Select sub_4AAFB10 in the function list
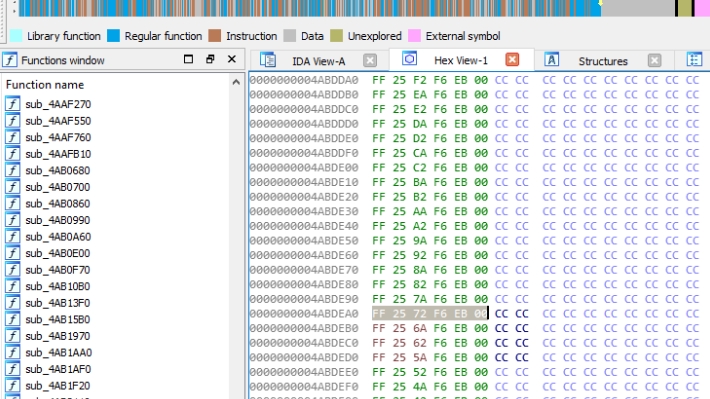Image resolution: width=710 pixels, height=399 pixels. [58, 154]
